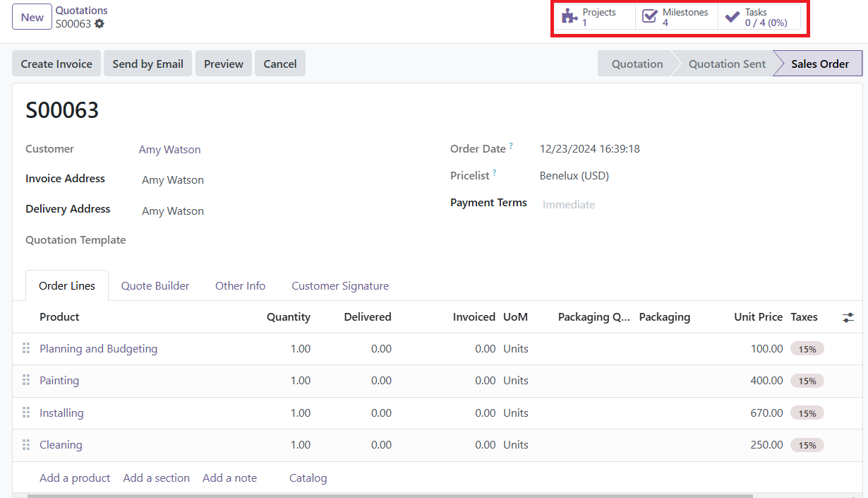Click the Cancel button

pos(280,64)
